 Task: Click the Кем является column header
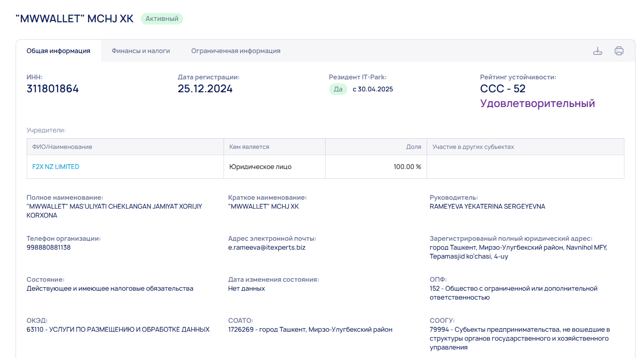tap(274, 147)
